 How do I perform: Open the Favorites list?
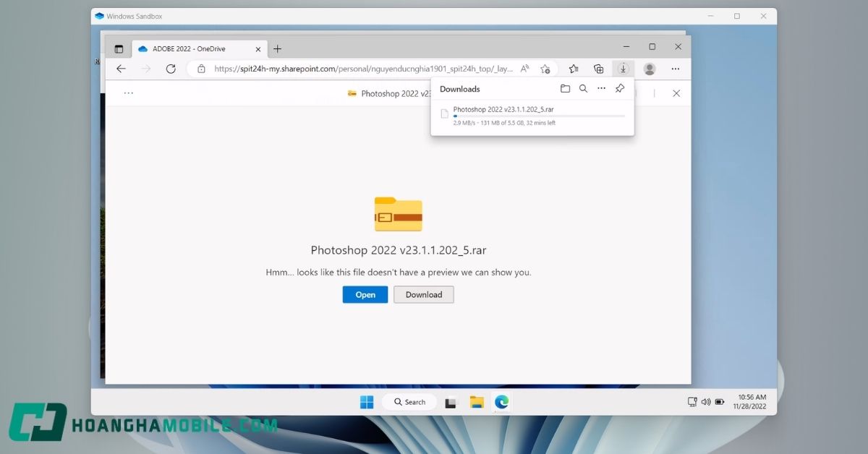pyautogui.click(x=574, y=69)
